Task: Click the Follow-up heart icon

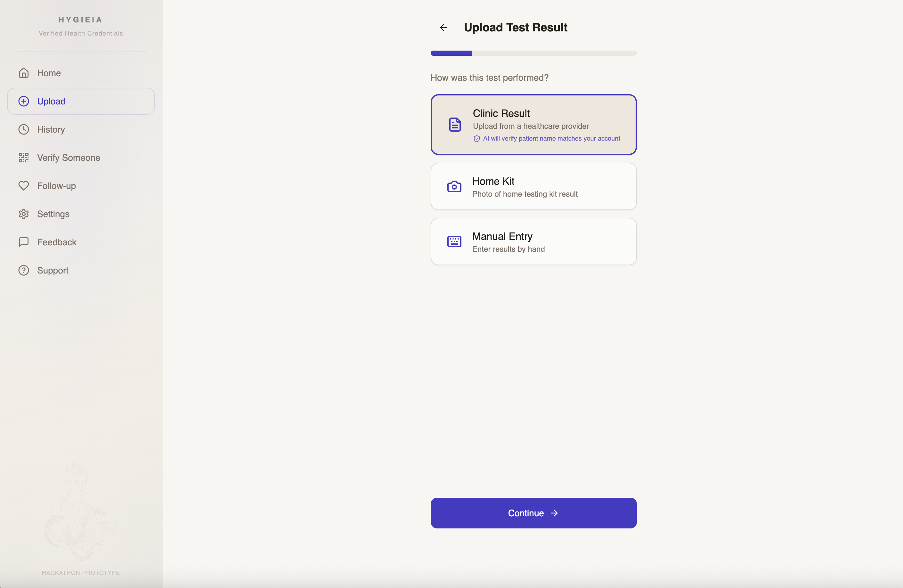Action: (x=23, y=186)
